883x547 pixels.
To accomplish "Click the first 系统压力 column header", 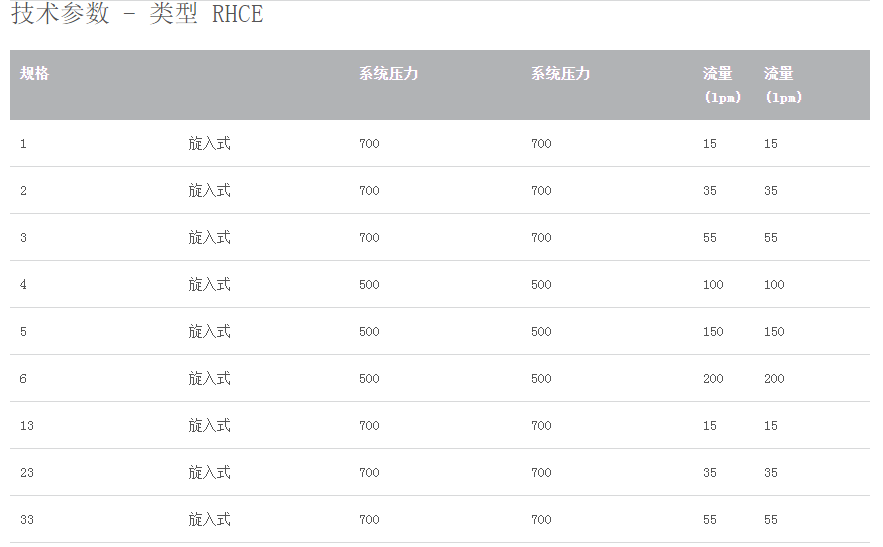I will 388,74.
